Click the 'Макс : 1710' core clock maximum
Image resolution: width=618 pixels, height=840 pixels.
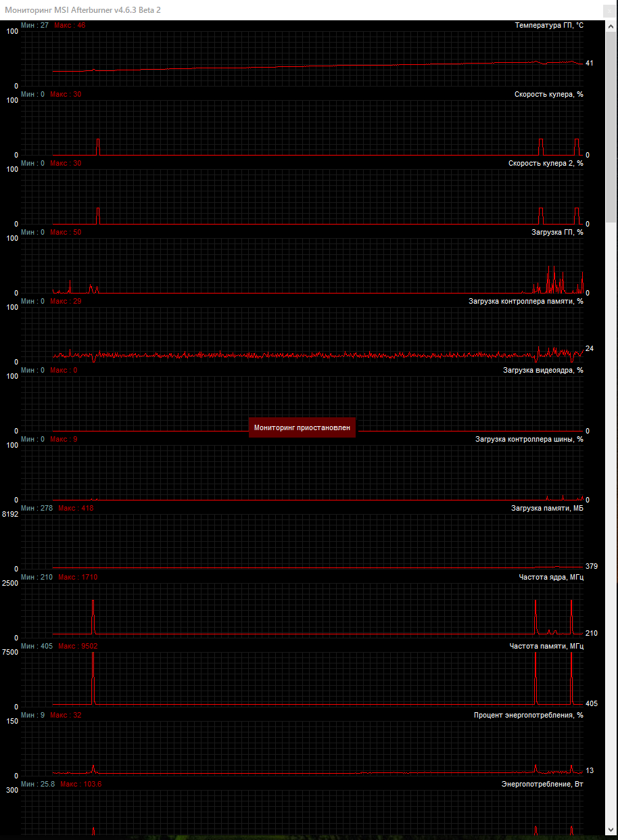[x=78, y=577]
